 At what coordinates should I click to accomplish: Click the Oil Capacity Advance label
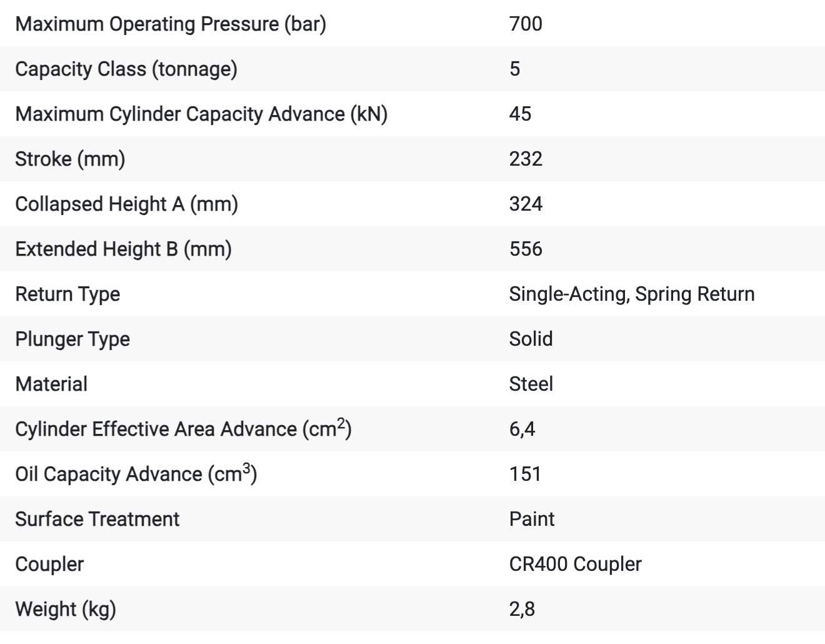(136, 474)
